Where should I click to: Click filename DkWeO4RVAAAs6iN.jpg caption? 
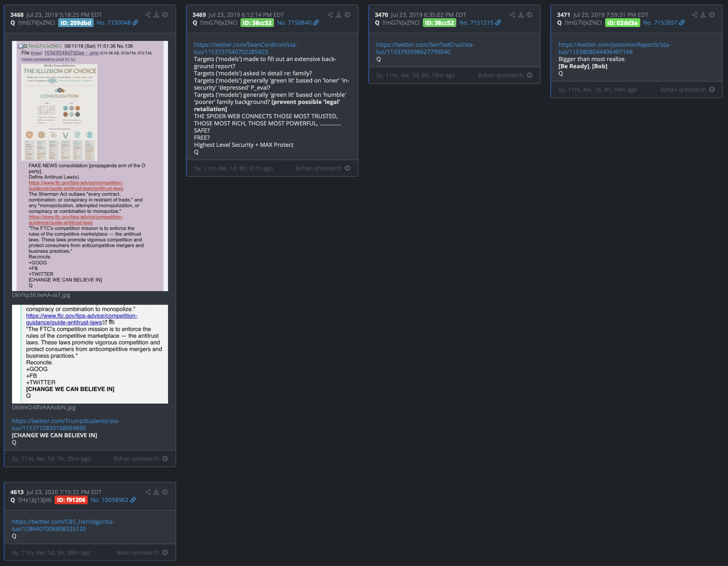(x=44, y=407)
